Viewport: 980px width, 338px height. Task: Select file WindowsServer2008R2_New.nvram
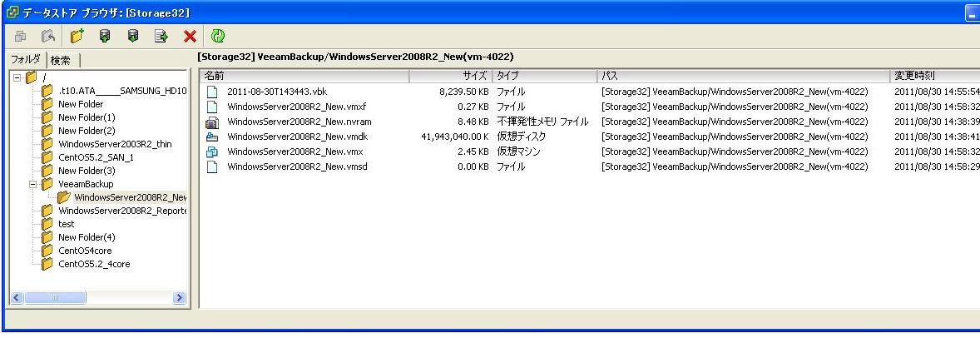[x=299, y=122]
